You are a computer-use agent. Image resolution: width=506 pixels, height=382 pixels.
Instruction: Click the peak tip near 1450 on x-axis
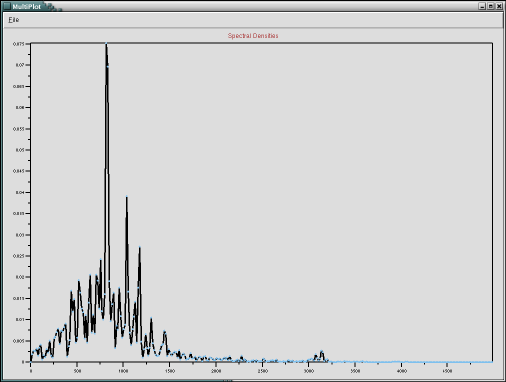164,331
